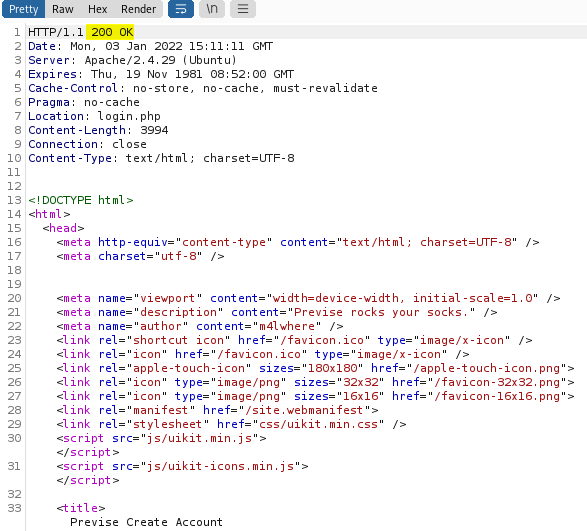
Task: Click the Pragma header line value no-cache
Action: pos(112,102)
